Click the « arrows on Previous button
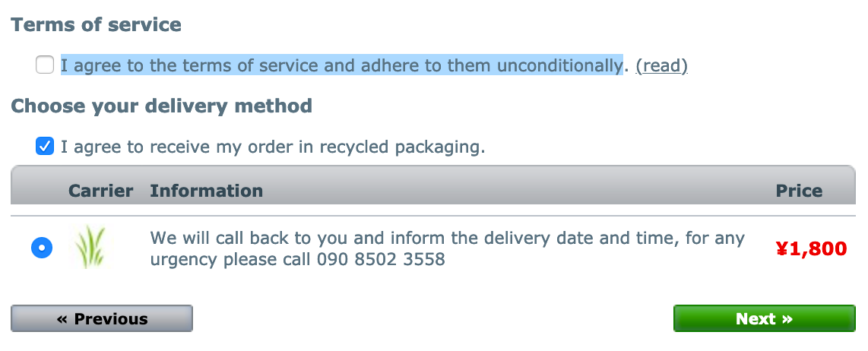Image resolution: width=868 pixels, height=351 pixels. pos(62,319)
